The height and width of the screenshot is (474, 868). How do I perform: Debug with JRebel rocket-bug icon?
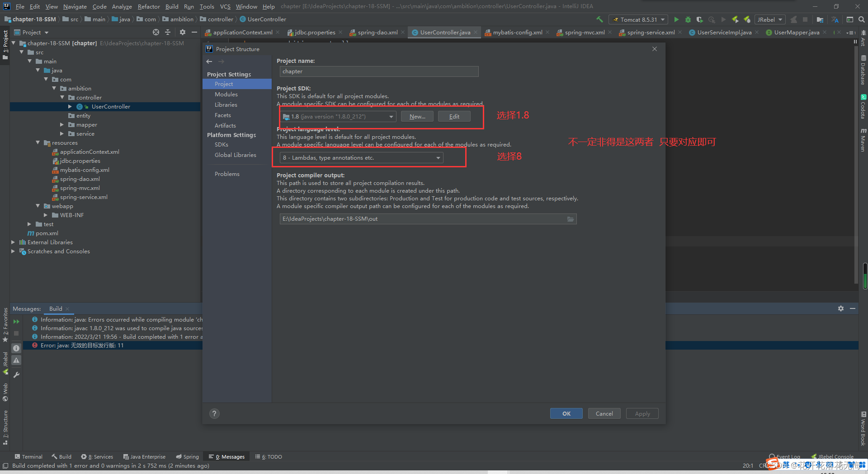pos(747,19)
